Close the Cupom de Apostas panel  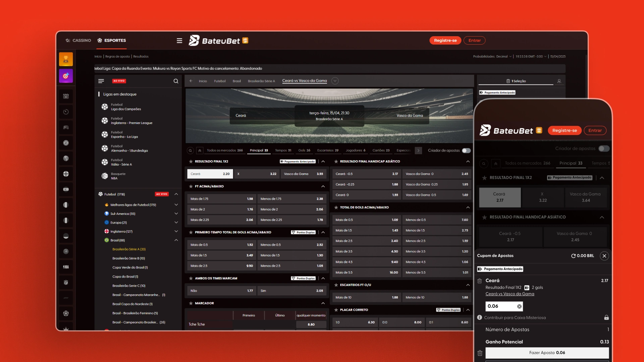click(604, 256)
